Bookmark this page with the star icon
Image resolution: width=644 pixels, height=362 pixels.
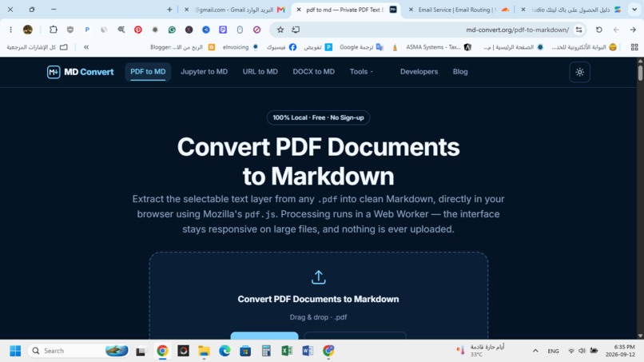click(280, 30)
